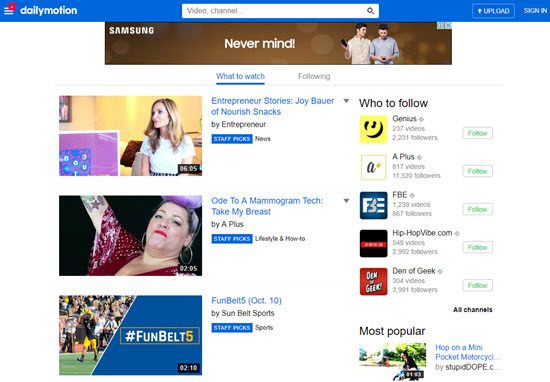Image resolution: width=550 pixels, height=382 pixels.
Task: Open the A Plus channel avatar
Action: click(x=374, y=168)
